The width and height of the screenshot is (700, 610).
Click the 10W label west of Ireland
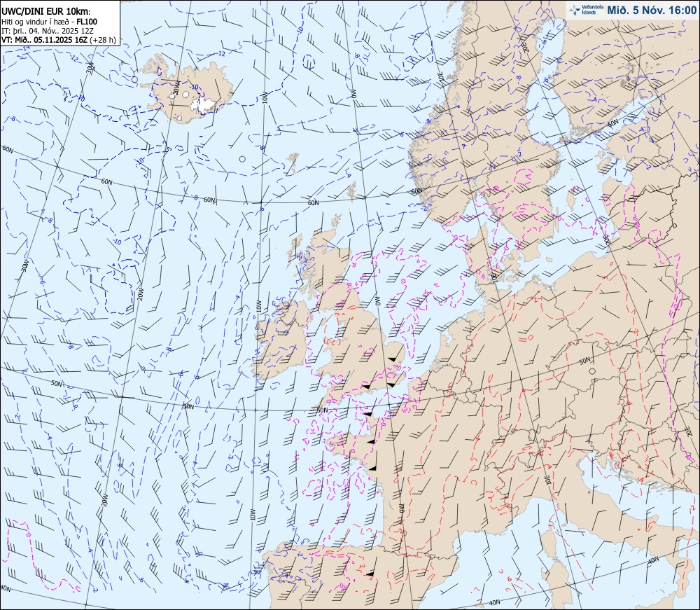pyautogui.click(x=258, y=306)
